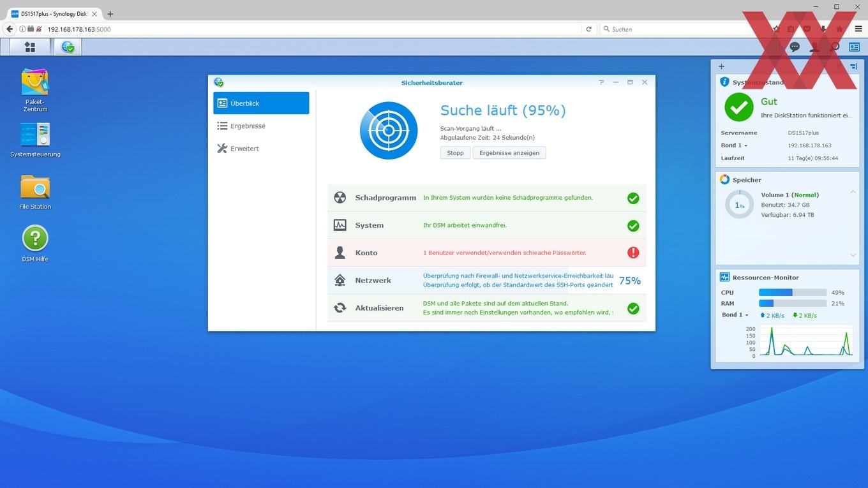Click red warning icon in Konto row

pyautogui.click(x=633, y=253)
